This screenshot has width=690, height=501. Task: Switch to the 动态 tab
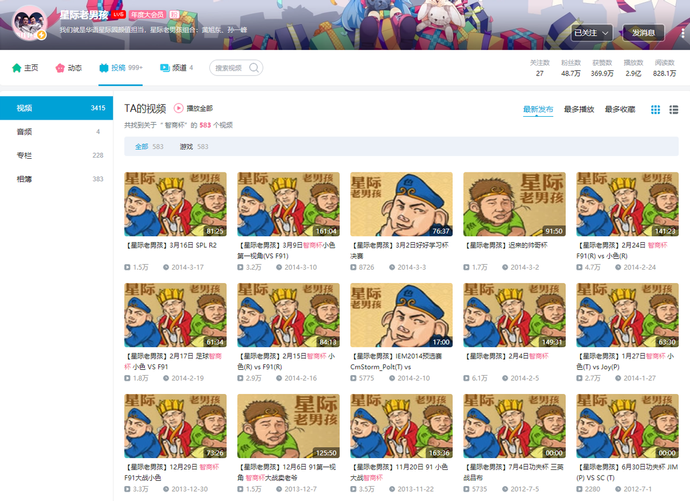[x=69, y=68]
